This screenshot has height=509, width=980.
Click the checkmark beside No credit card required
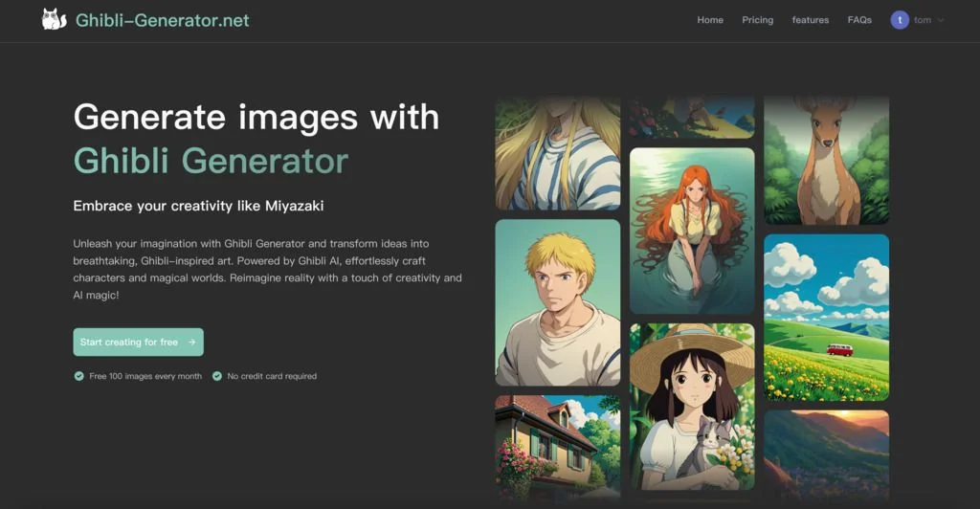point(217,376)
